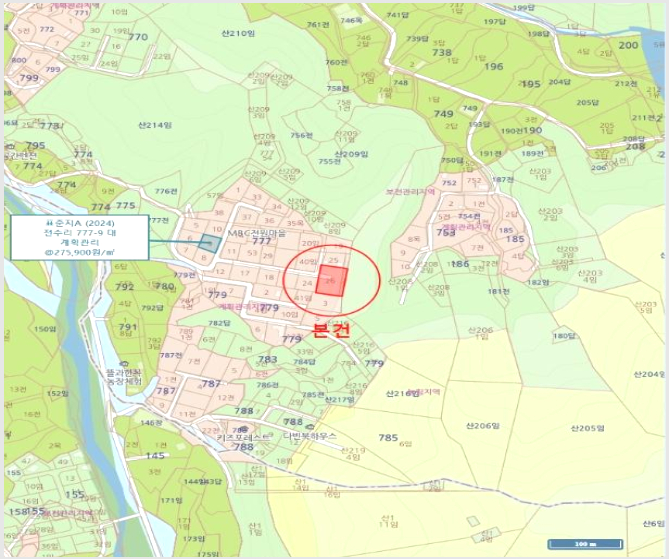Click the blue highlighted parcel 777-9
669x559 pixels.
click(x=211, y=244)
